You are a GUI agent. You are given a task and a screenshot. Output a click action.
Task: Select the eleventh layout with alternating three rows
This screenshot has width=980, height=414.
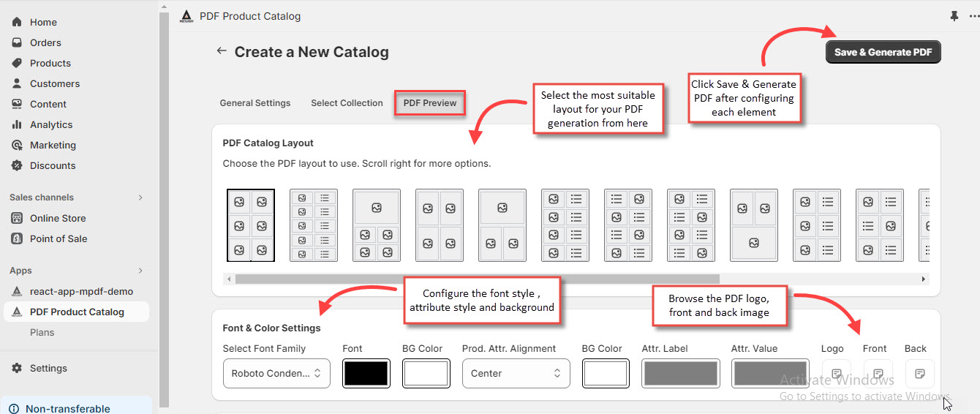point(880,225)
